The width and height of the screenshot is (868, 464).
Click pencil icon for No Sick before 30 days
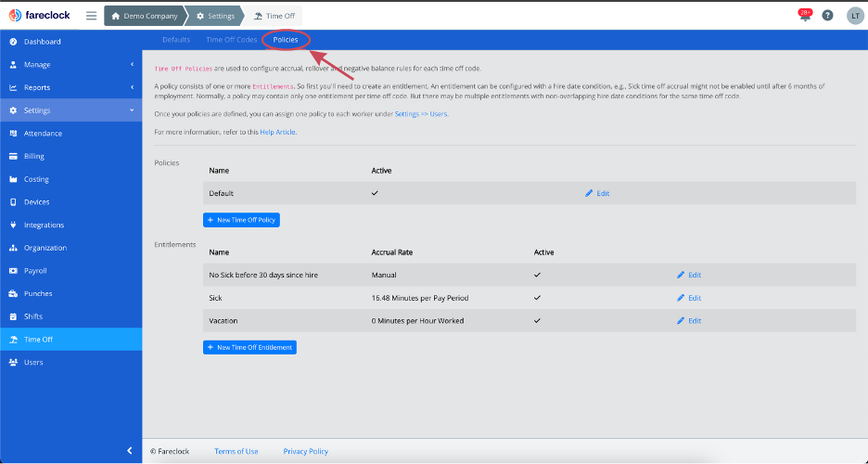(x=681, y=275)
